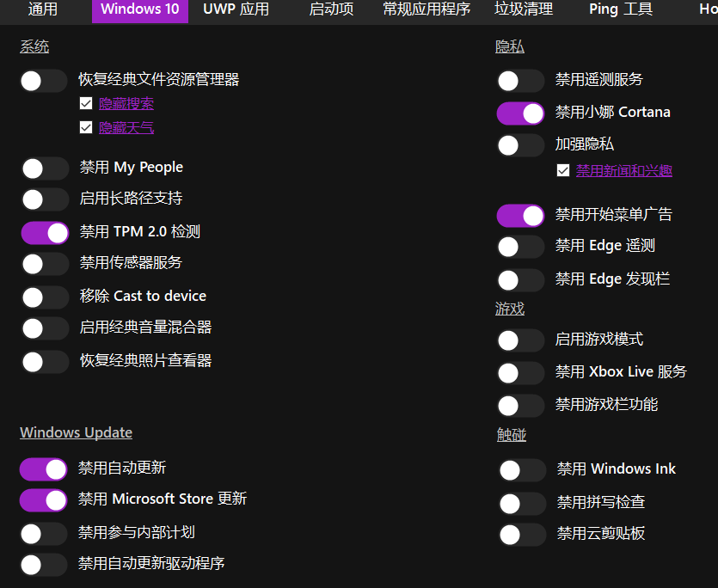
Task: Disable the 禁用 TPM 2.0 检测 toggle
Action: click(45, 232)
